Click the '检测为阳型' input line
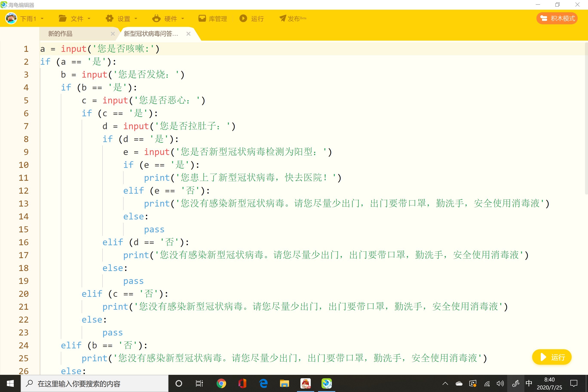 pyautogui.click(x=228, y=152)
